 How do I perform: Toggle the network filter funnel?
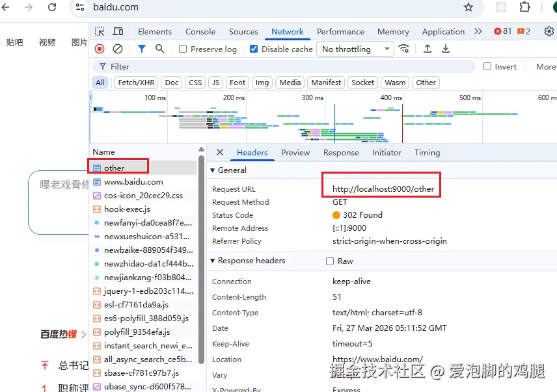pos(142,49)
